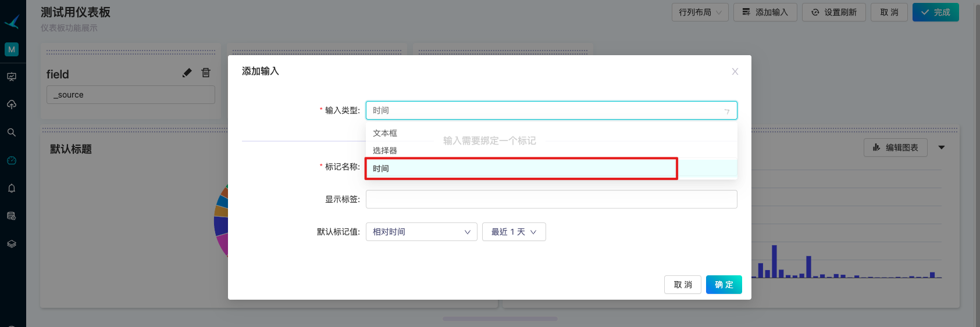This screenshot has height=327, width=980.
Task: Choose 时间 from the input type list
Action: pyautogui.click(x=551, y=168)
